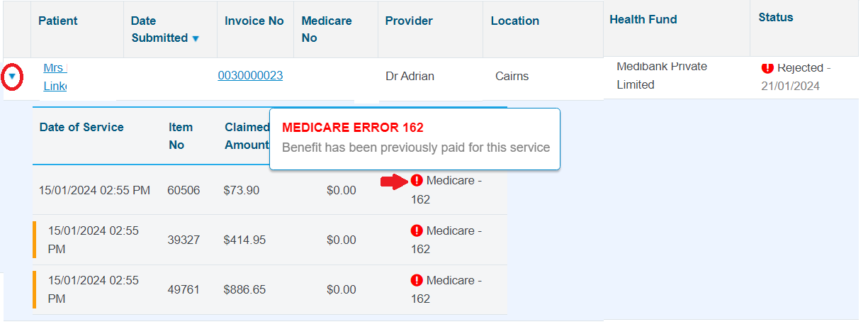Click the error icon for item 49761
This screenshot has width=868, height=334.
[x=417, y=280]
